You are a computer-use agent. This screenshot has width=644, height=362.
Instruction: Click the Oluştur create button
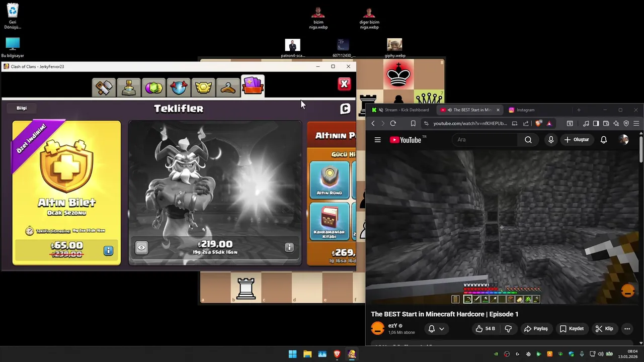tap(577, 140)
